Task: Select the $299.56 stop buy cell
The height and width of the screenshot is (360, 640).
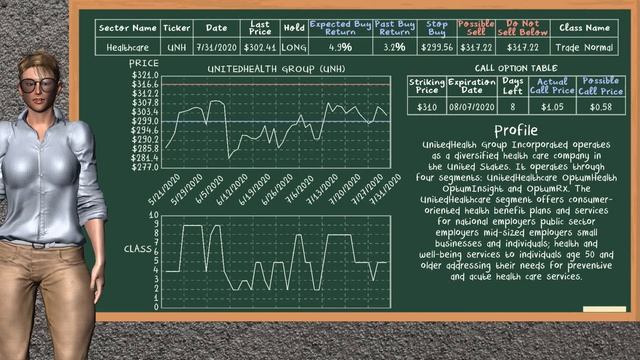Action: [x=437, y=47]
